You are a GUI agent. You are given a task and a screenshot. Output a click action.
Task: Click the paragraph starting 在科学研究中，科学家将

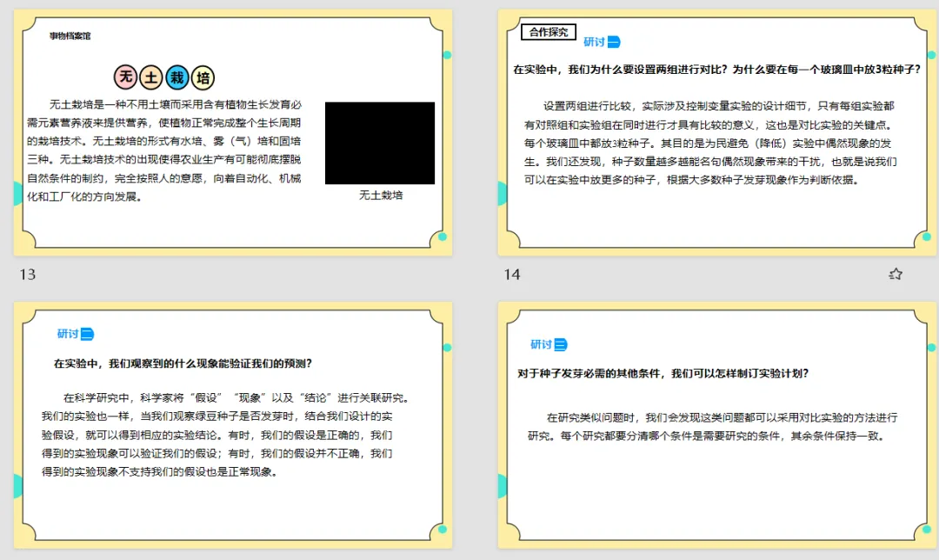(226, 435)
